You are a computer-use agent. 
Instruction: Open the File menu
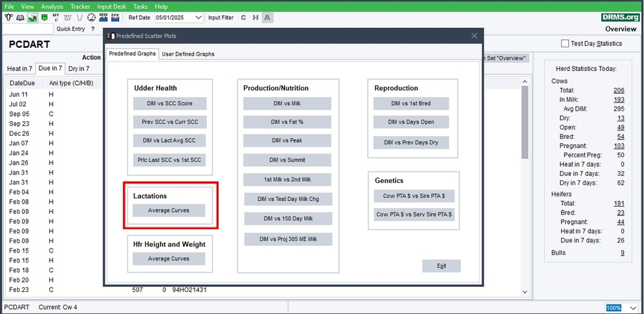[9, 6]
